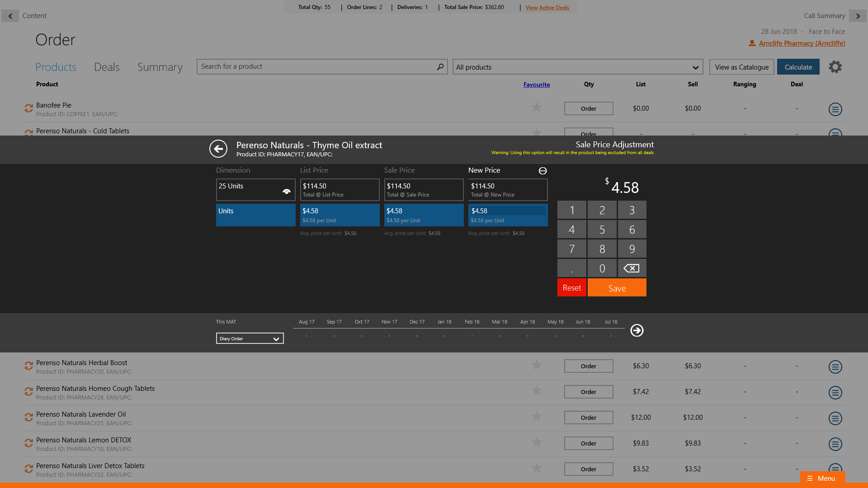This screenshot has height=488, width=868.
Task: Click the settings gear icon
Action: [x=835, y=67]
